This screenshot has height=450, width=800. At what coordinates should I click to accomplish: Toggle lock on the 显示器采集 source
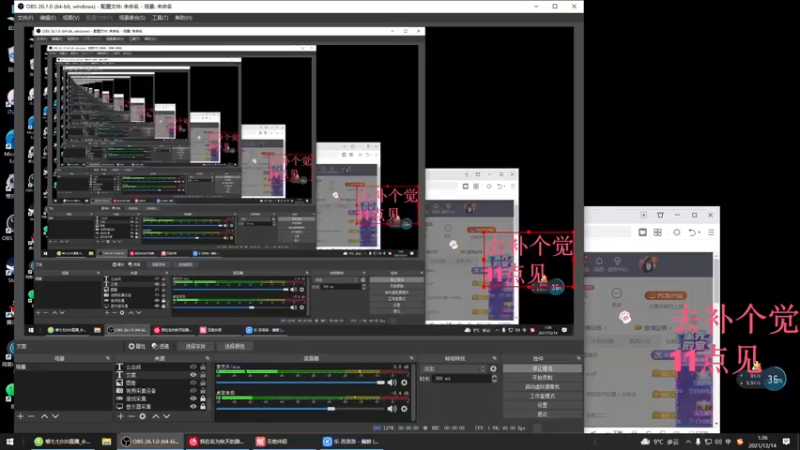[x=203, y=407]
